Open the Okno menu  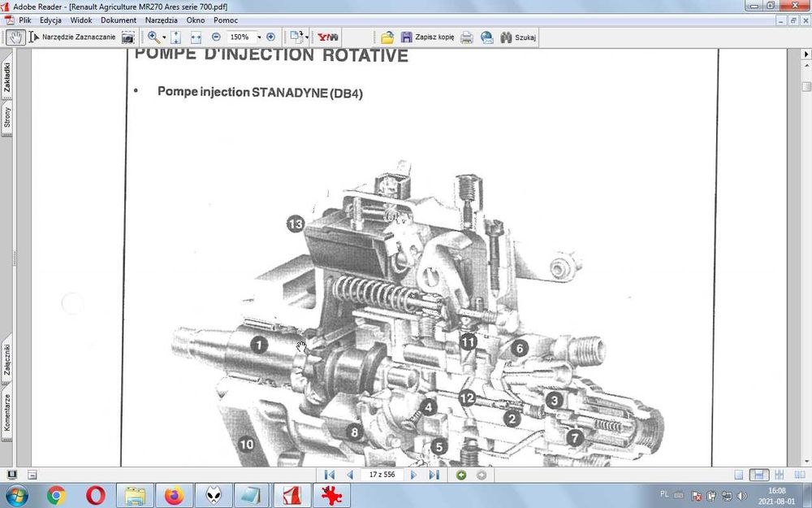[196, 20]
